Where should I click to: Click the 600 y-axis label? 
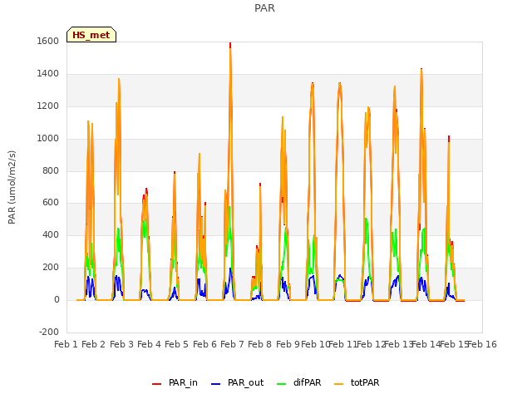coord(51,203)
